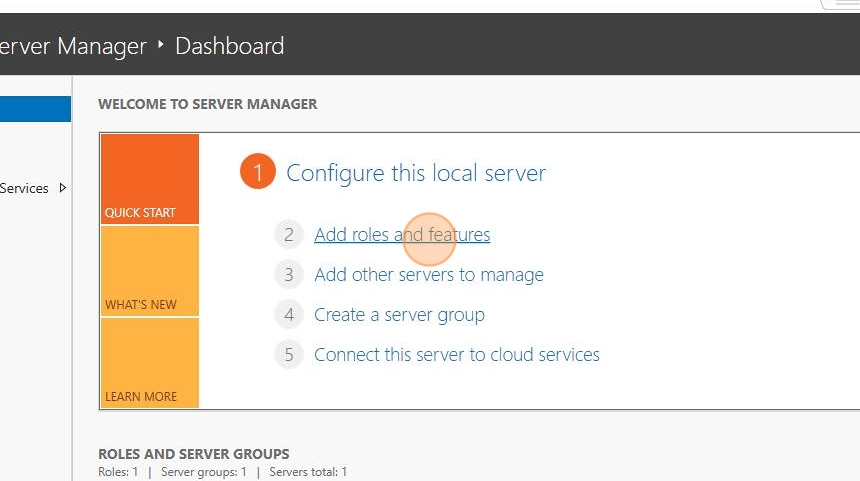Image resolution: width=860 pixels, height=481 pixels.
Task: Click the ROLES AND SERVER GROUPS heading
Action: point(194,454)
